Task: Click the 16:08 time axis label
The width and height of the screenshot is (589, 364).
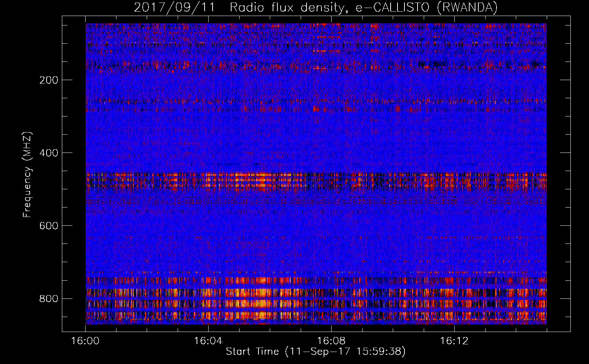Action: coord(331,341)
